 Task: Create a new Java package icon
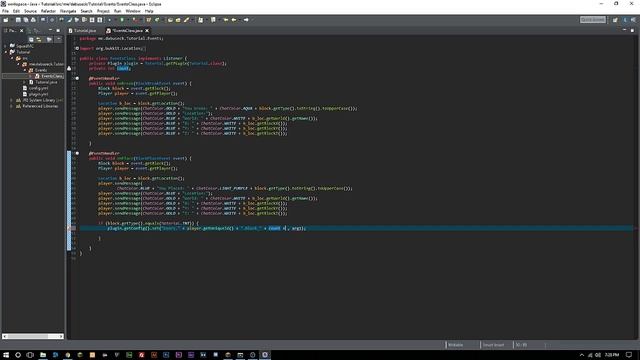(x=149, y=20)
